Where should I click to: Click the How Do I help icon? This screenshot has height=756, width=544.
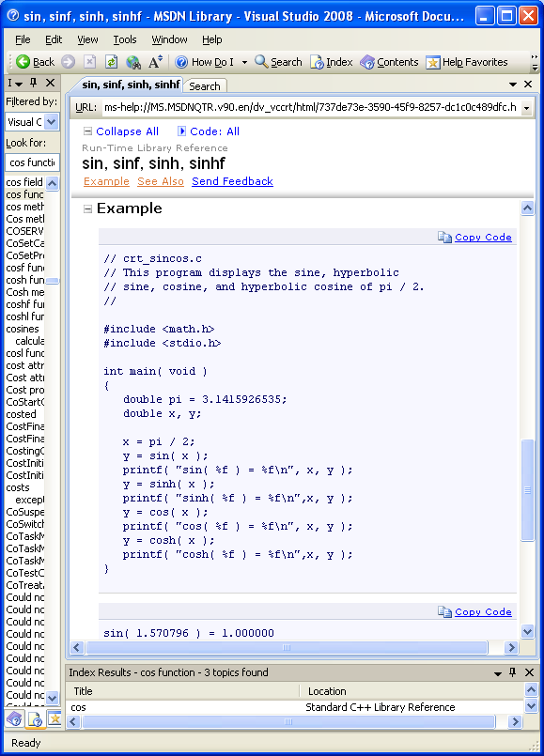[181, 62]
